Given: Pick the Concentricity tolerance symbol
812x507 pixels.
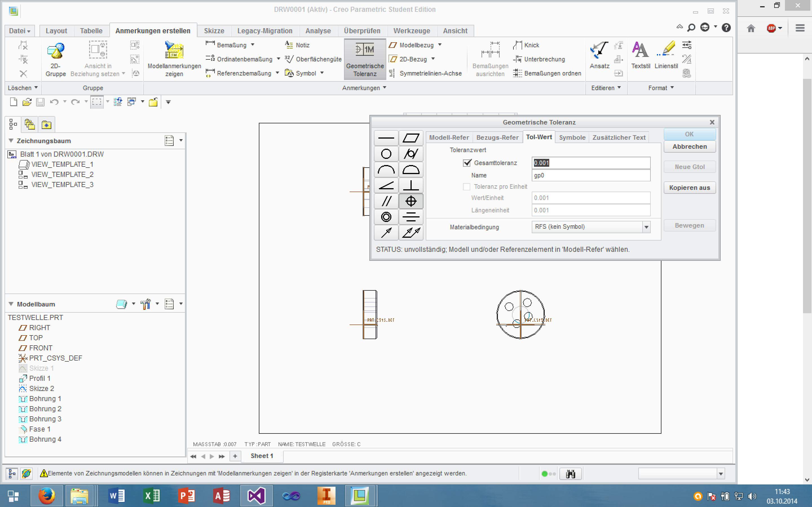Looking at the screenshot, I should [386, 217].
